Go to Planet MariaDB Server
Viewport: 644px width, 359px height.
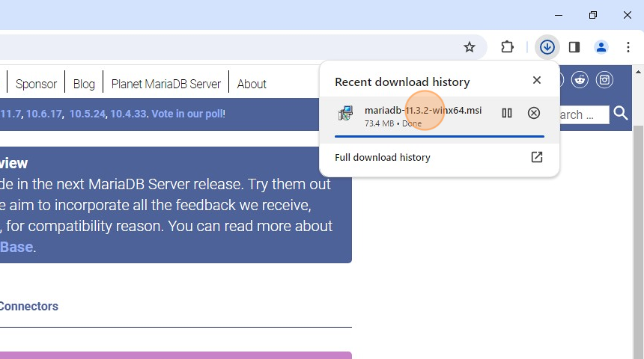tap(166, 84)
